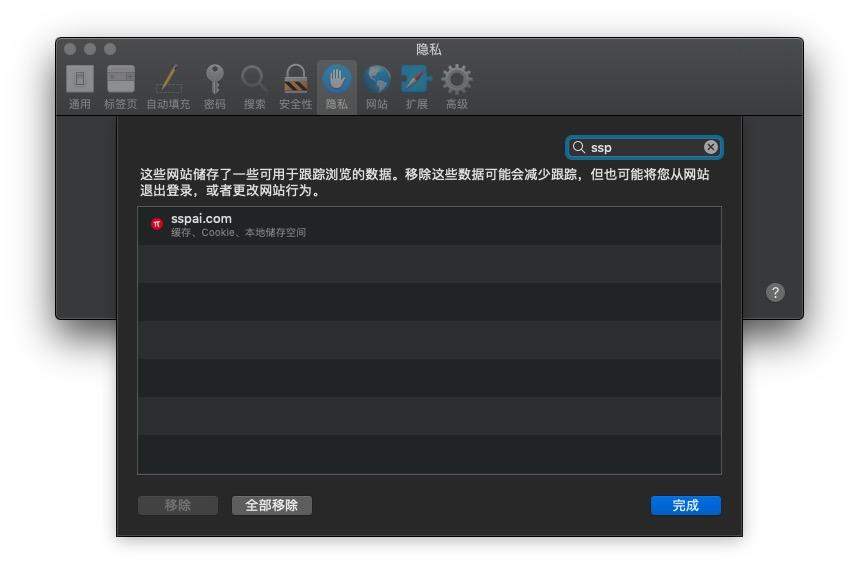
Task: Open the 密码 (Passwords) key tab
Action: (x=215, y=87)
